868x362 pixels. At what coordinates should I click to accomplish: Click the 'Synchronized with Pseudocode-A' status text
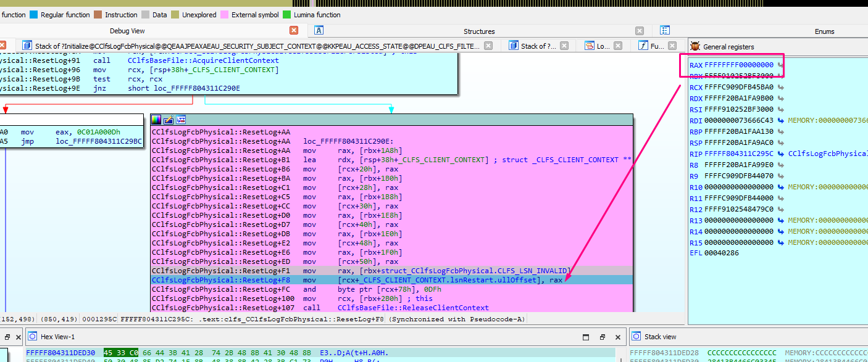[x=456, y=319]
